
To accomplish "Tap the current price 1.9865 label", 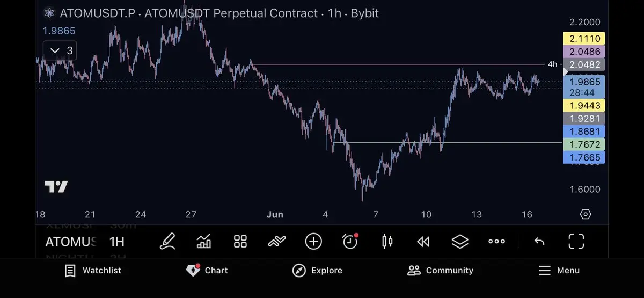I will pos(584,87).
